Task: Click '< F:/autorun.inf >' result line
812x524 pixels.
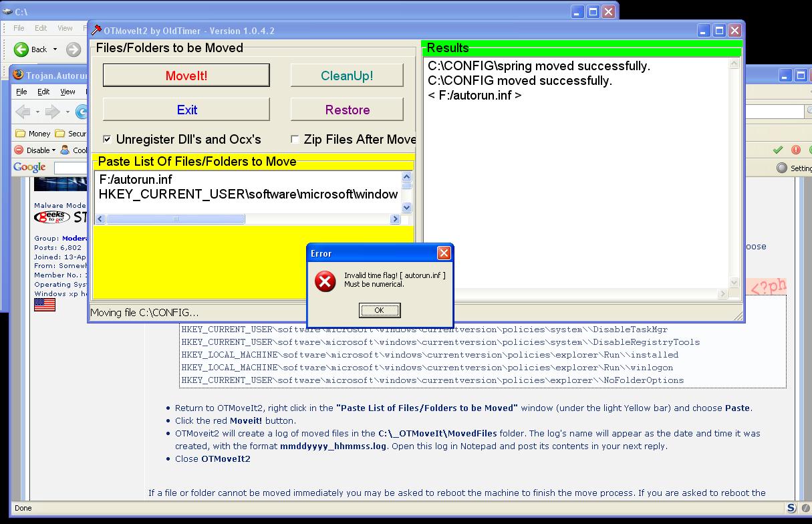Action: pos(475,96)
